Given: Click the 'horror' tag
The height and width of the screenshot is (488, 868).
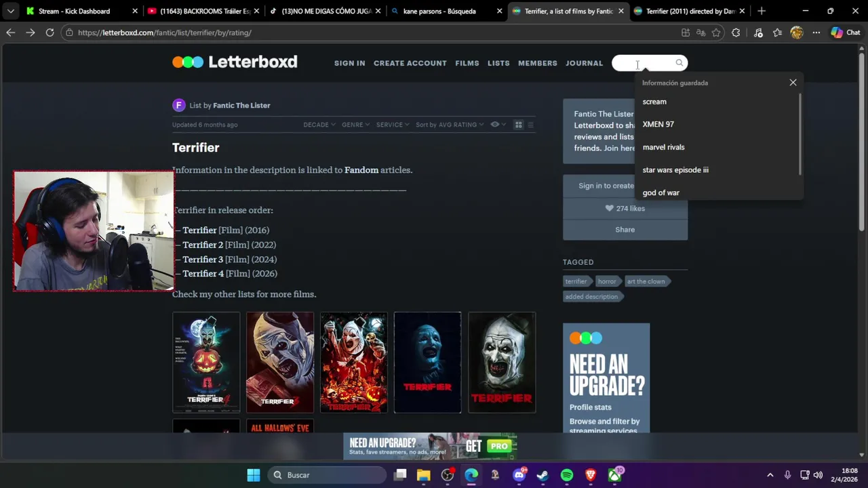Looking at the screenshot, I should 607,281.
